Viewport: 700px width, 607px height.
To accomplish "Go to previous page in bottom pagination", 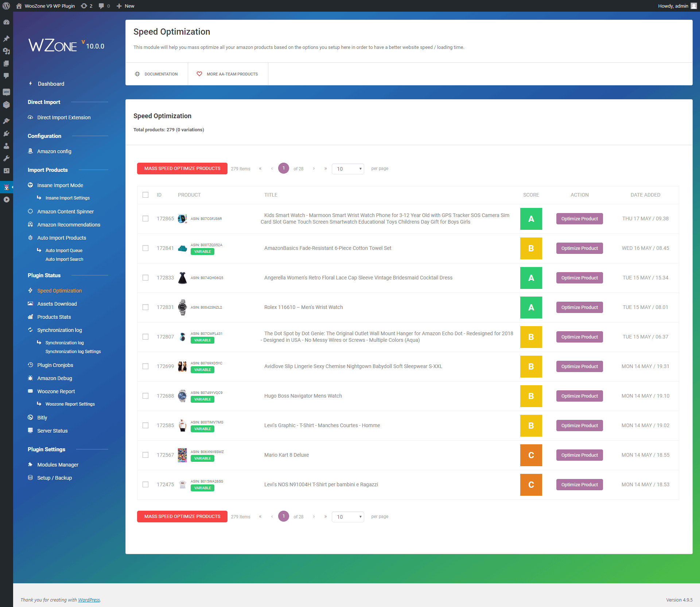I will point(272,517).
